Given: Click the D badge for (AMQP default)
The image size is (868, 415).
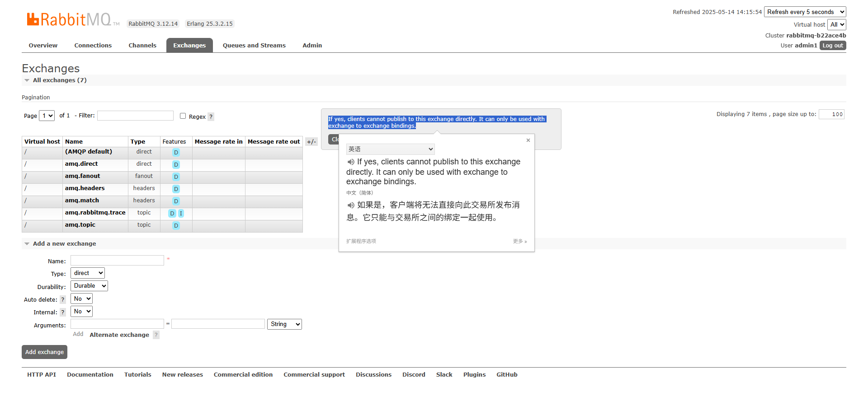Looking at the screenshot, I should pyautogui.click(x=176, y=153).
